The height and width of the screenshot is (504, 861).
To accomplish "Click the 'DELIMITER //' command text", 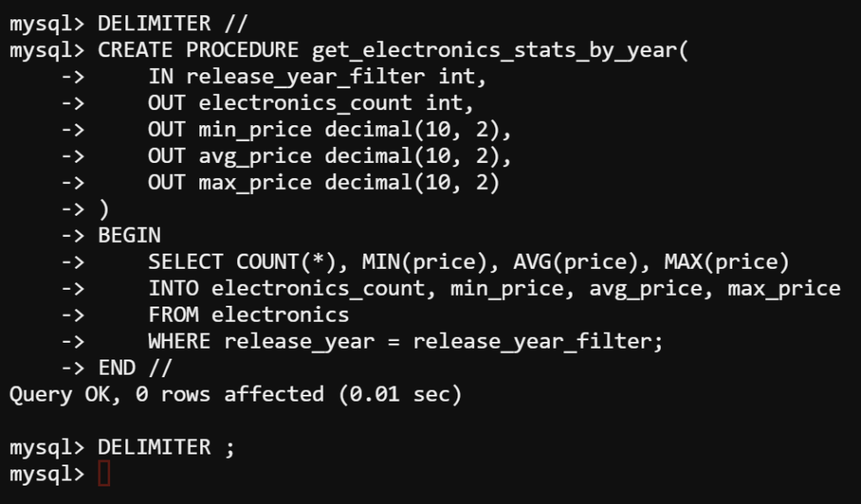I will [173, 24].
